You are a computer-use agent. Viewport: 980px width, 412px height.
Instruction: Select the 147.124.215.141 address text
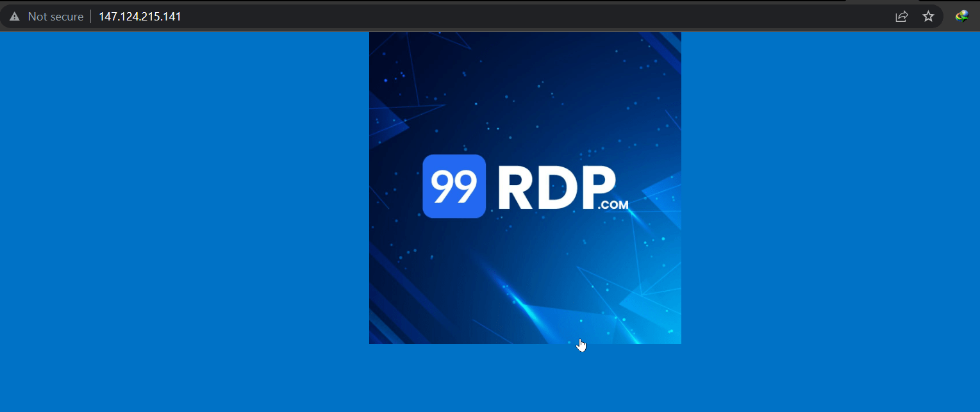(x=140, y=17)
